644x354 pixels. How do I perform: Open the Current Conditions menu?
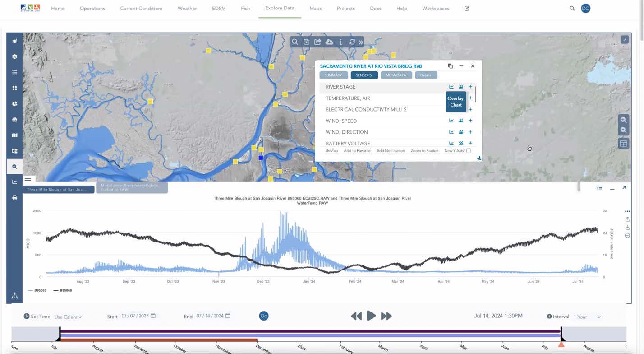[x=141, y=8]
